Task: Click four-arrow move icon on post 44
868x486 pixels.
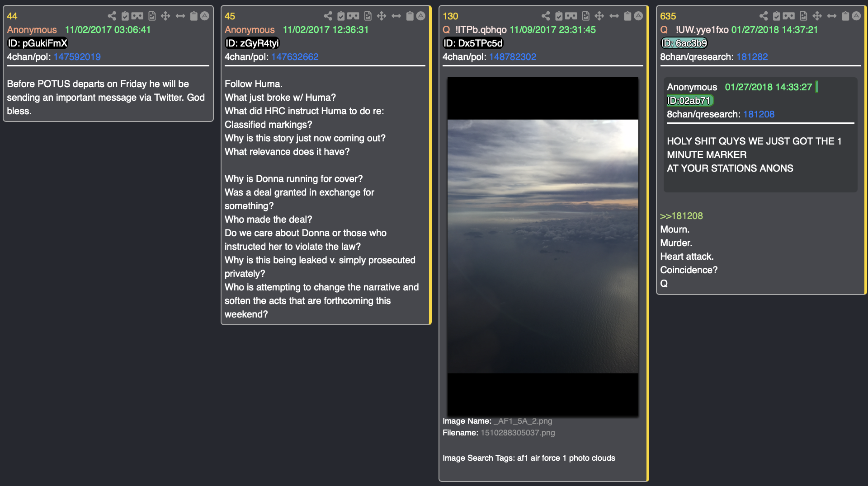Action: [165, 16]
